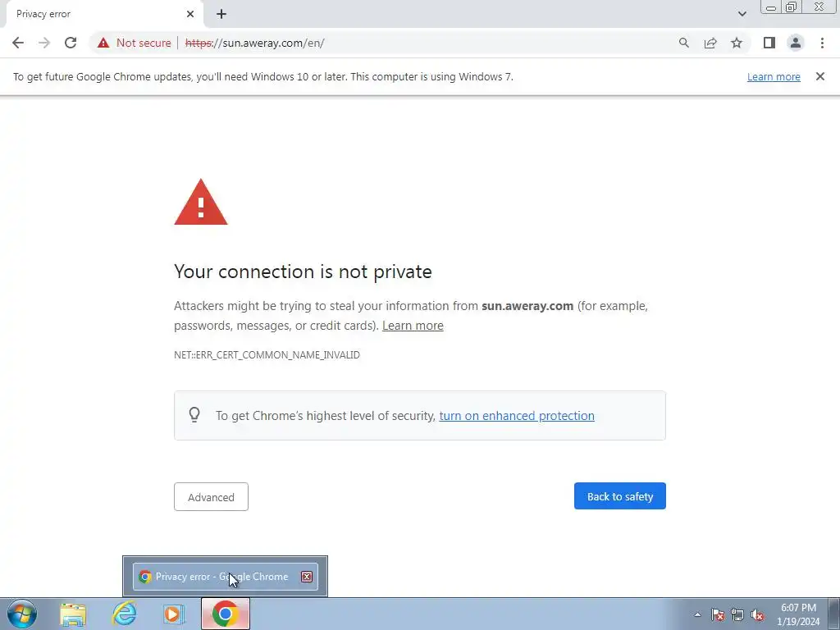This screenshot has width=840, height=630.
Task: Close the Chrome window from taskbar preview
Action: tap(307, 577)
